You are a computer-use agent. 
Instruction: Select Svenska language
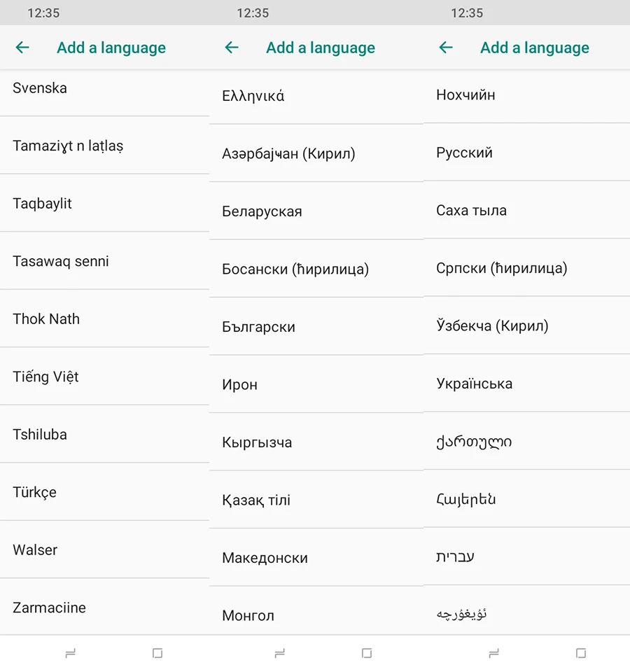tap(104, 93)
